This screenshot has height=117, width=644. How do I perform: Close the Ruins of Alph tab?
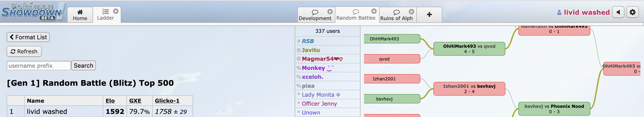point(411,11)
